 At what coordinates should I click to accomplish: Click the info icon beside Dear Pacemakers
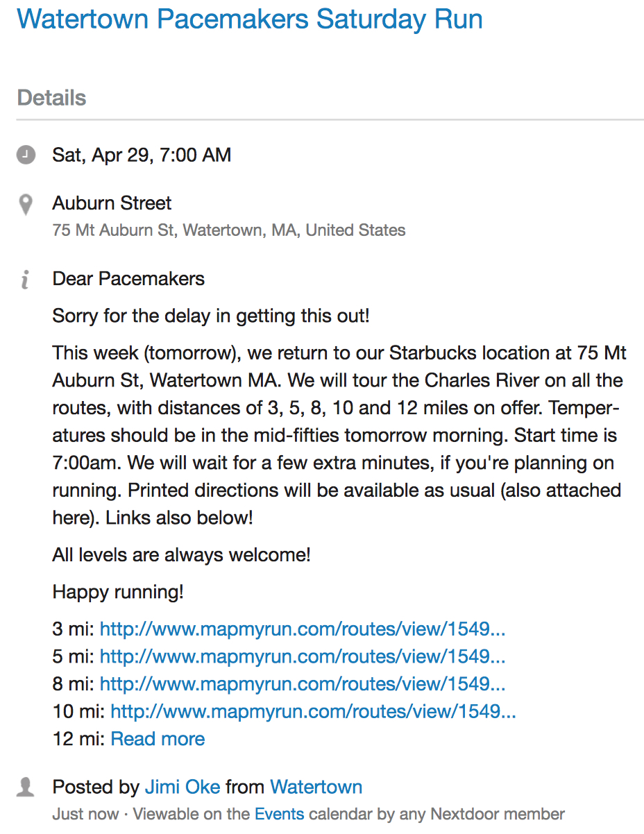point(26,280)
